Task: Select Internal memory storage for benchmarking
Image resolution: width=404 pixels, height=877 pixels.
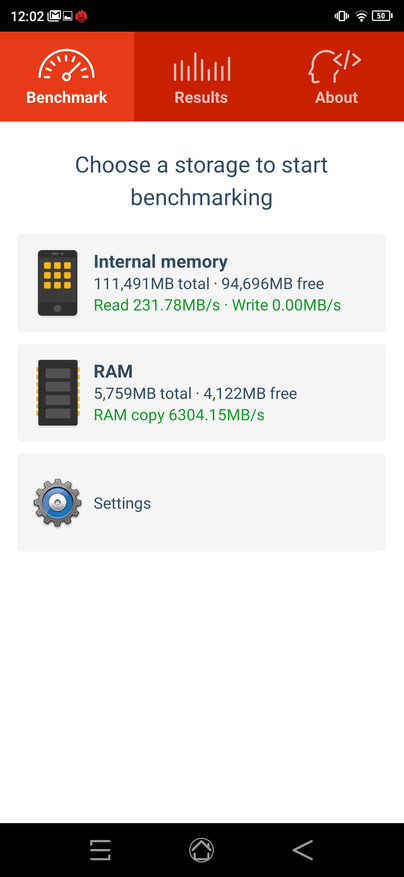Action: (201, 283)
